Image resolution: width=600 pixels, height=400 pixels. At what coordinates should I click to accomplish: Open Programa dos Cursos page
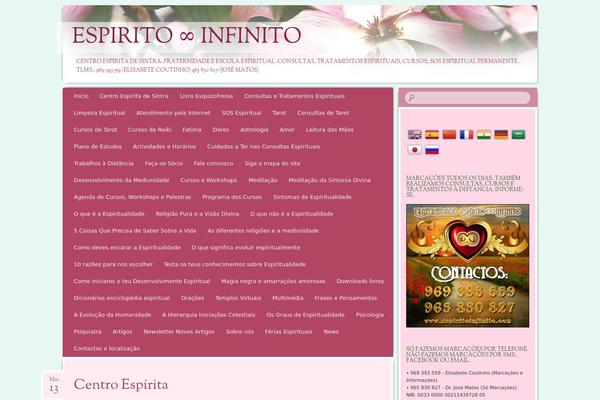232,197
